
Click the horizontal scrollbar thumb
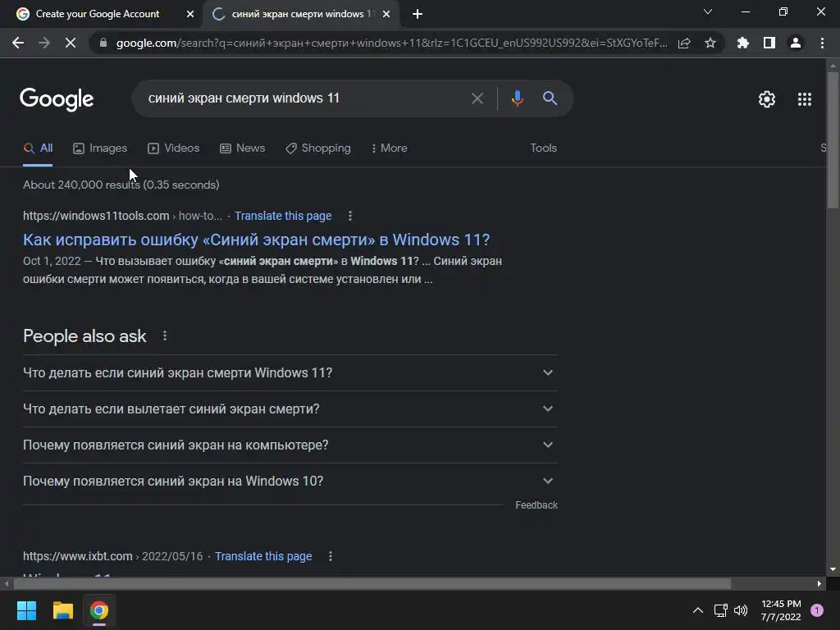tap(372, 583)
